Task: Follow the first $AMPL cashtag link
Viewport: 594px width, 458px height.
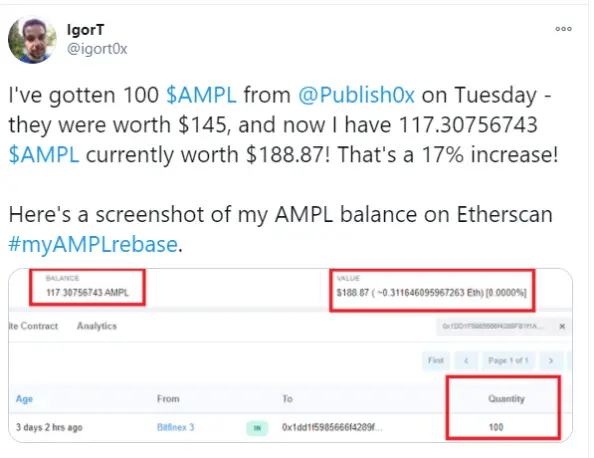Action: 201,95
